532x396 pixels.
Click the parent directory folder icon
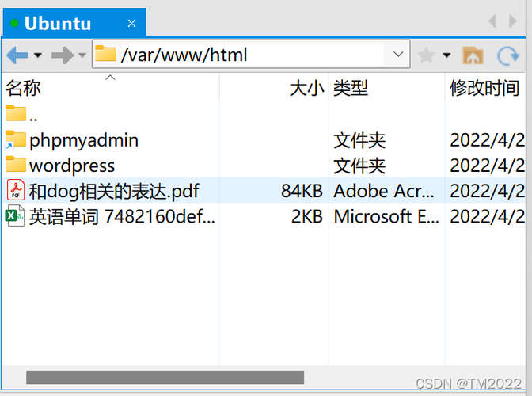point(16,113)
